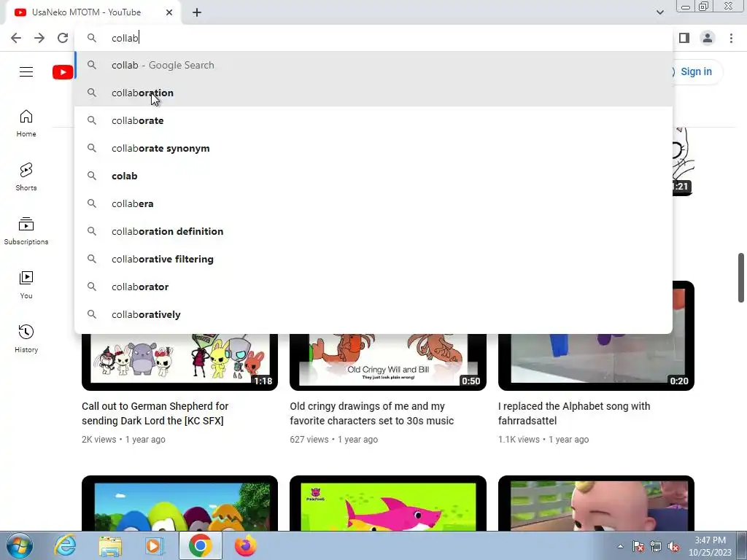Open Windows Explorer from the taskbar
Screen dimensions: 747x560
point(110,545)
